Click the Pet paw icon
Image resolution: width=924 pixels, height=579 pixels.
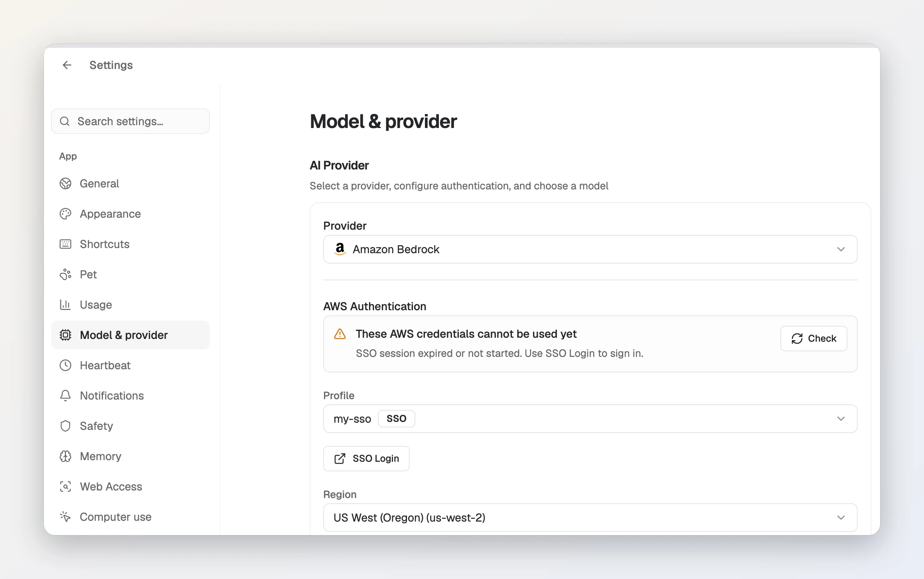pyautogui.click(x=65, y=274)
